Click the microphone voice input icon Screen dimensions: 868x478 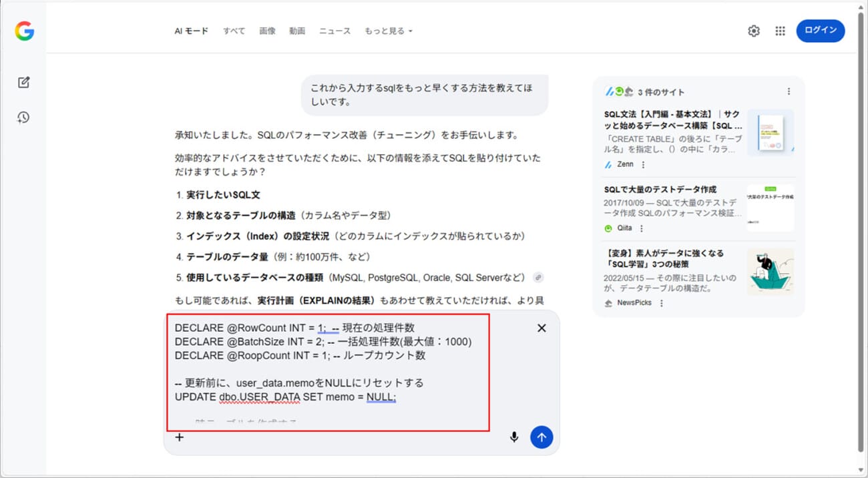[x=514, y=437]
